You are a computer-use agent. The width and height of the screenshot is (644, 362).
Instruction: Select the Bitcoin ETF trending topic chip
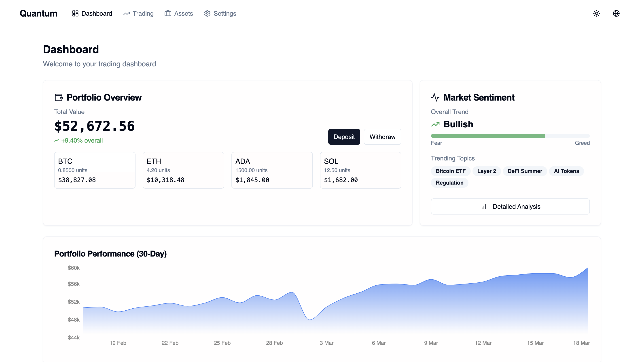tap(451, 171)
